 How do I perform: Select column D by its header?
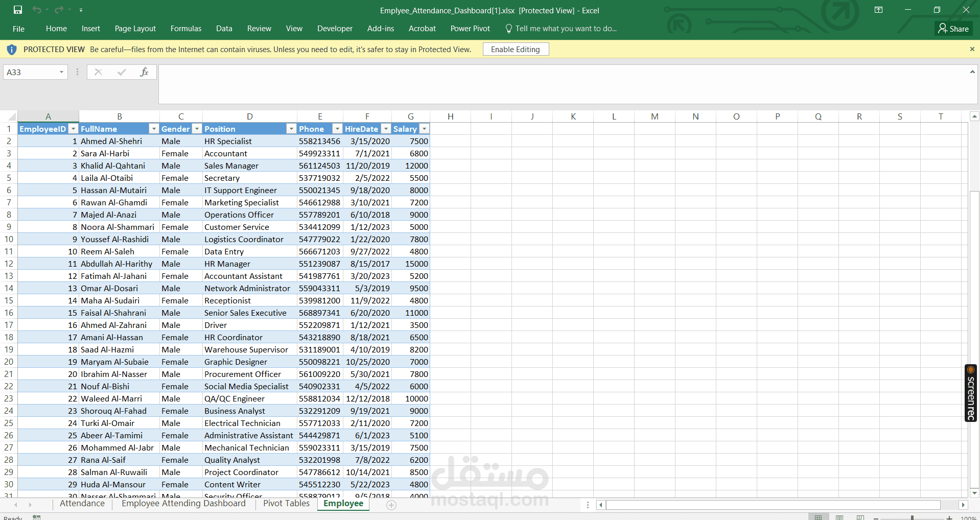250,116
